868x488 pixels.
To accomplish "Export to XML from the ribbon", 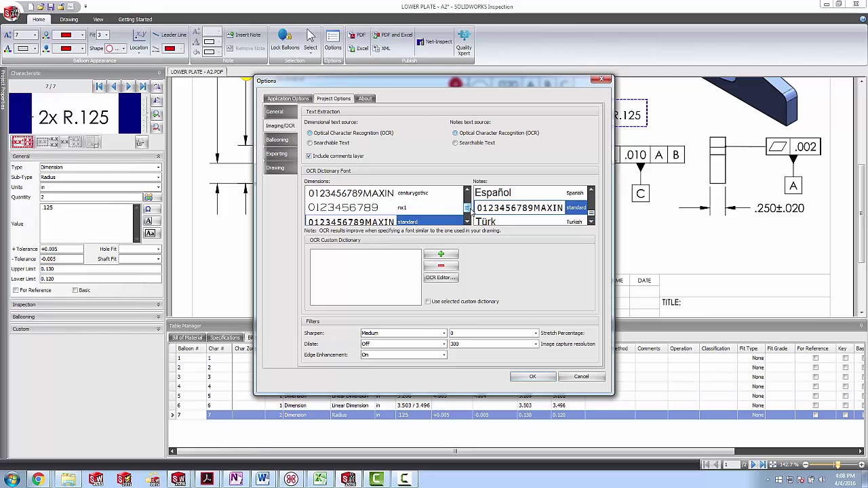I will 382,48.
